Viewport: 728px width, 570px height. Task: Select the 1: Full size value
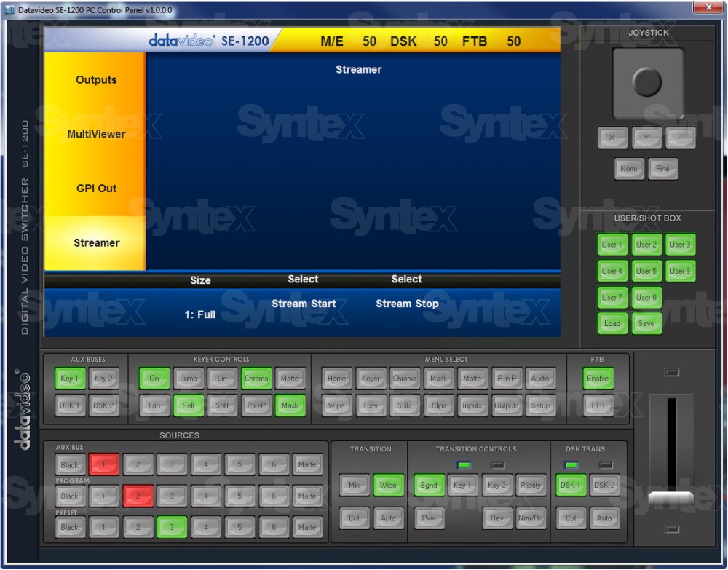point(200,315)
